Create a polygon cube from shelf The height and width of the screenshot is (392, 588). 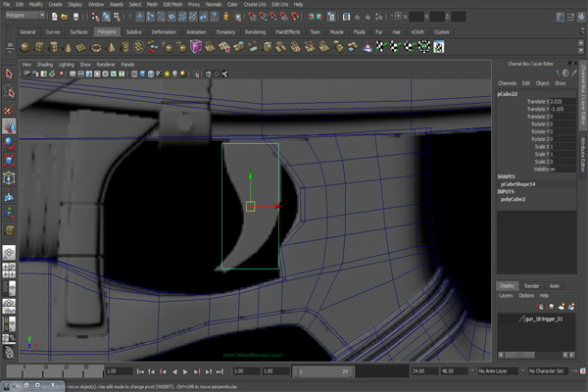39,47
